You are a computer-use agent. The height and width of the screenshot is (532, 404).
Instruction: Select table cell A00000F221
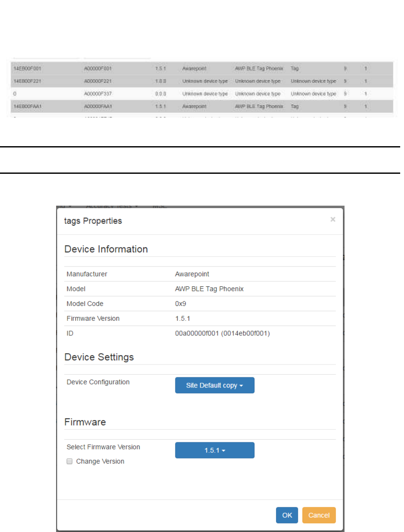98,81
